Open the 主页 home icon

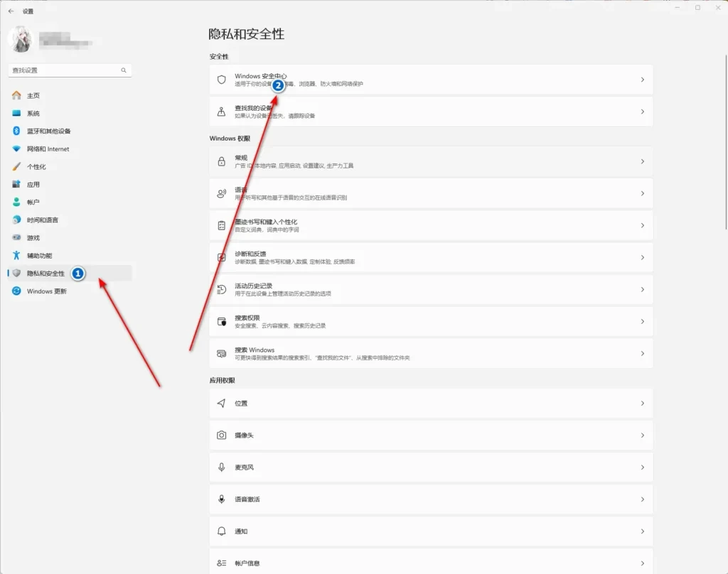click(x=16, y=96)
